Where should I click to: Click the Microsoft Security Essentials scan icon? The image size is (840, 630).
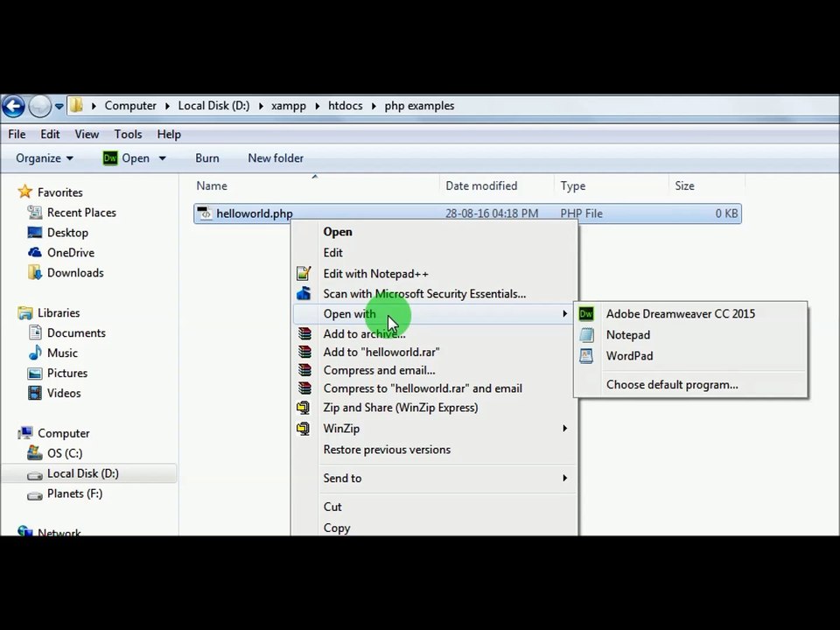pos(304,294)
